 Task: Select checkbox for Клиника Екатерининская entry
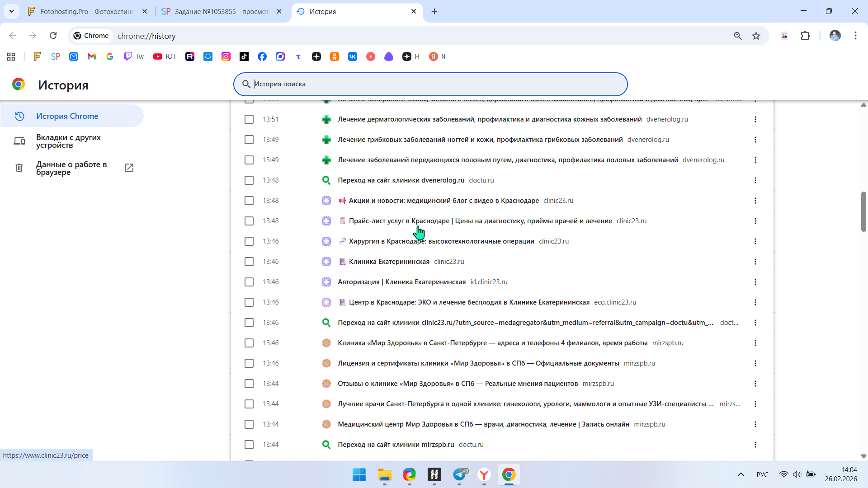(x=249, y=262)
